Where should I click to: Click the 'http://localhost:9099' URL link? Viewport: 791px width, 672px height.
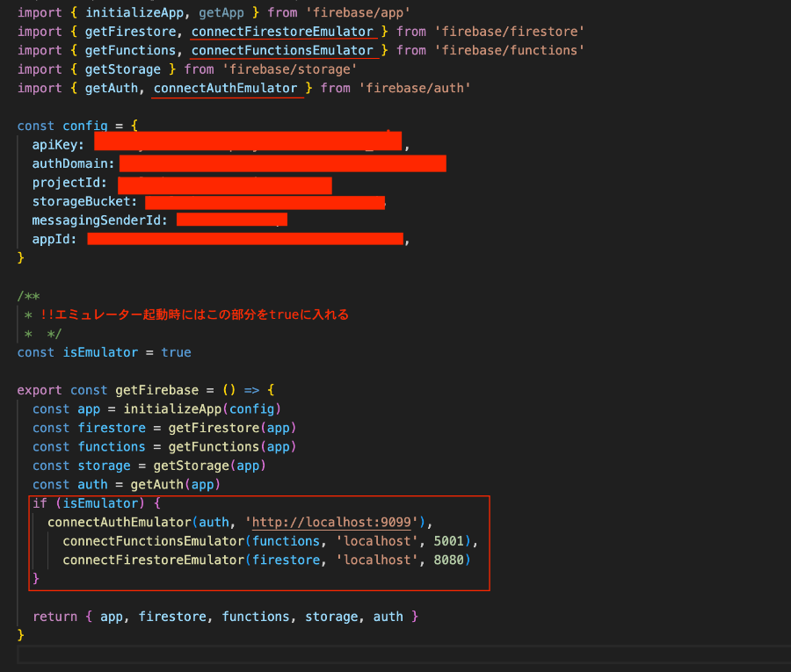coord(331,523)
